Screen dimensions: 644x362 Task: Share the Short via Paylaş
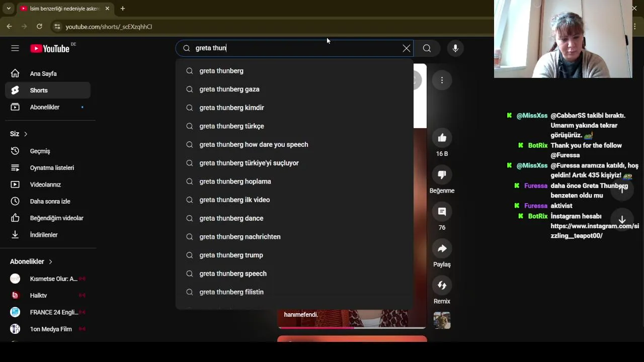pyautogui.click(x=442, y=248)
